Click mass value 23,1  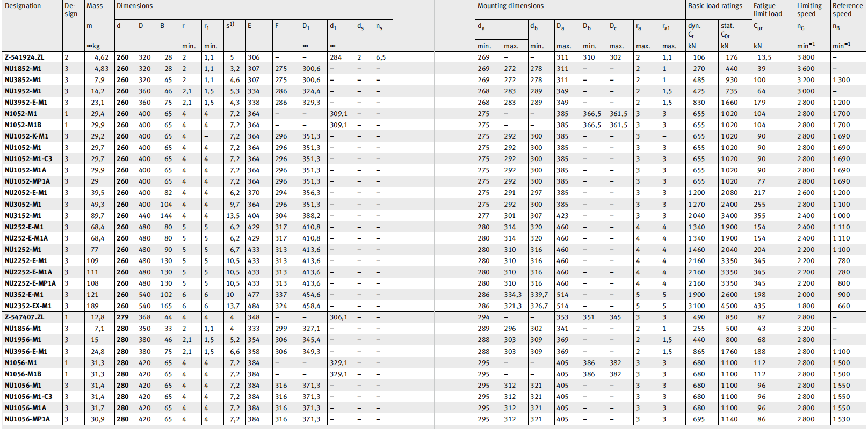pos(98,103)
